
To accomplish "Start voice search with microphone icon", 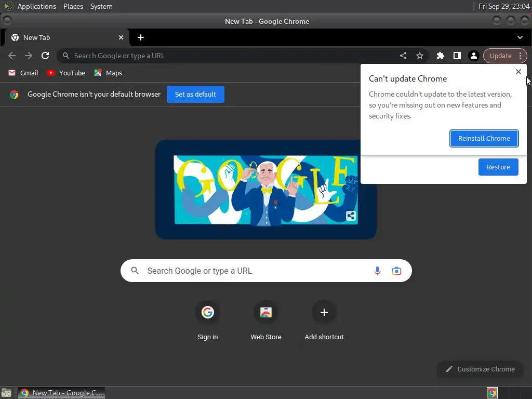I will click(x=377, y=271).
